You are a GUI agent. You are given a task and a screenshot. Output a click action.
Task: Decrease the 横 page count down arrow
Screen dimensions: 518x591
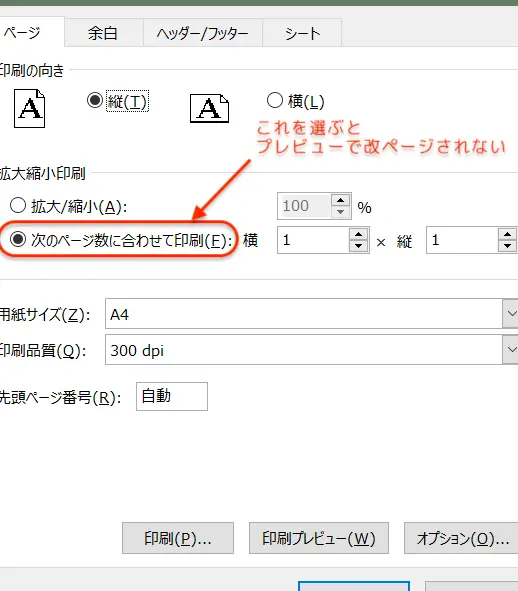click(358, 246)
